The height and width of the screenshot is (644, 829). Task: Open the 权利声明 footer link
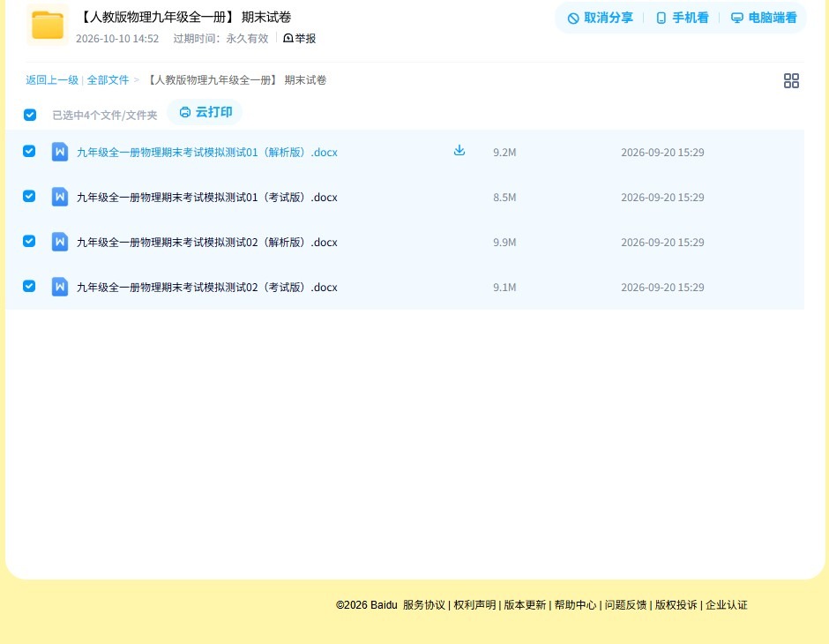pyautogui.click(x=474, y=605)
